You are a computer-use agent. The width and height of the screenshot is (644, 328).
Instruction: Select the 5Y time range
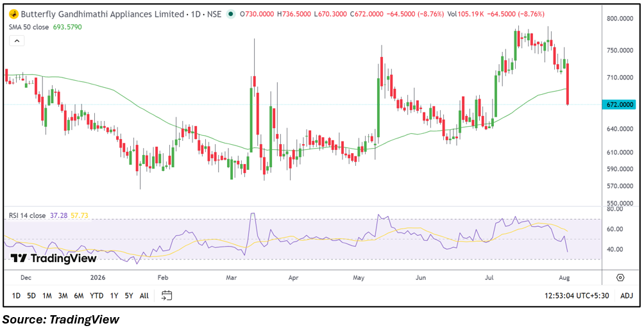tap(129, 295)
